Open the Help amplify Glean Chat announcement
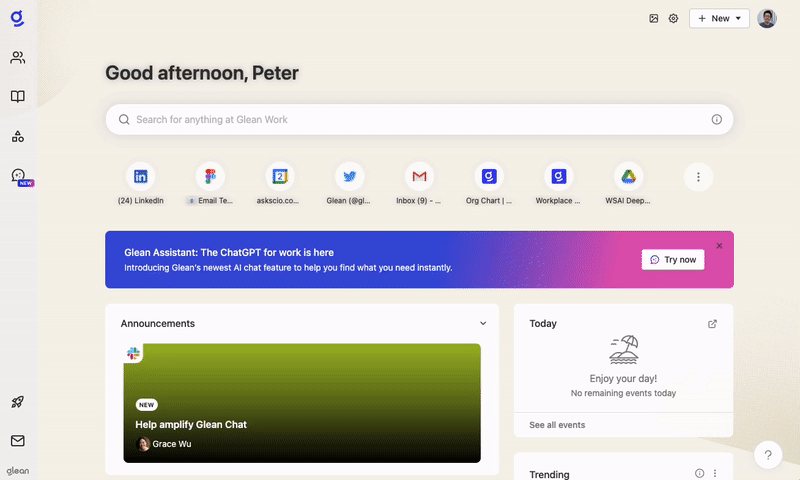This screenshot has width=800, height=480. (302, 403)
